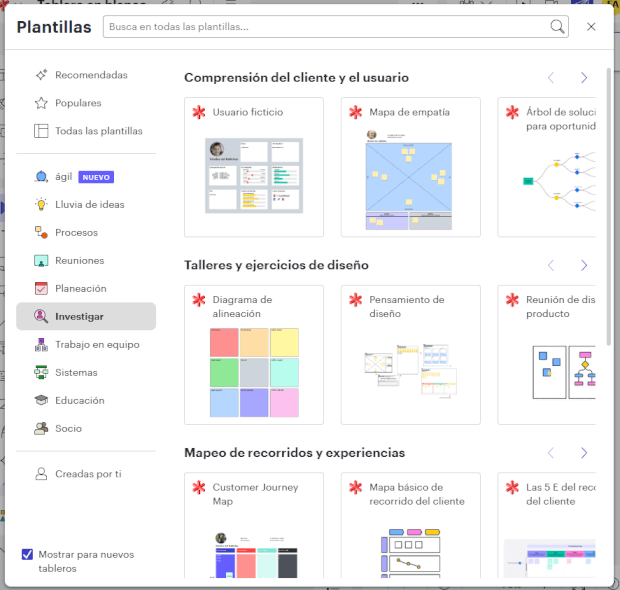Click the asterisk beside Reunión de diseño
The height and width of the screenshot is (590, 620).
(x=512, y=300)
